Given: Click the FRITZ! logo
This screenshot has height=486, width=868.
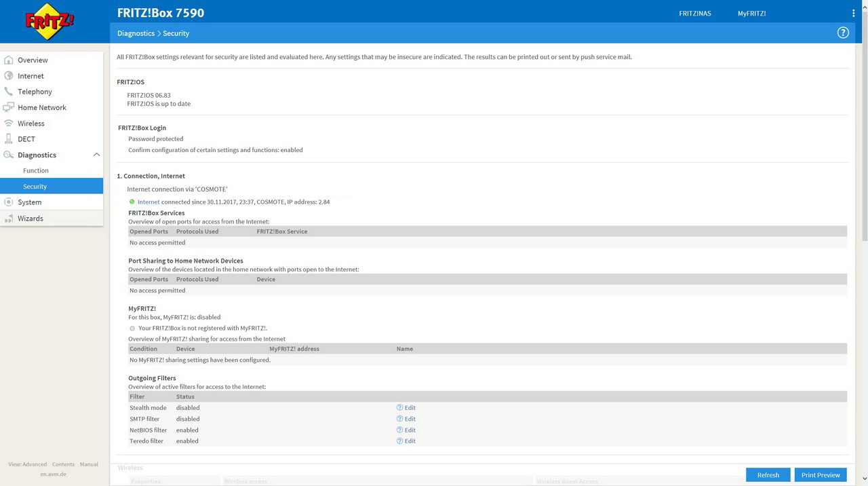Looking at the screenshot, I should pyautogui.click(x=50, y=22).
